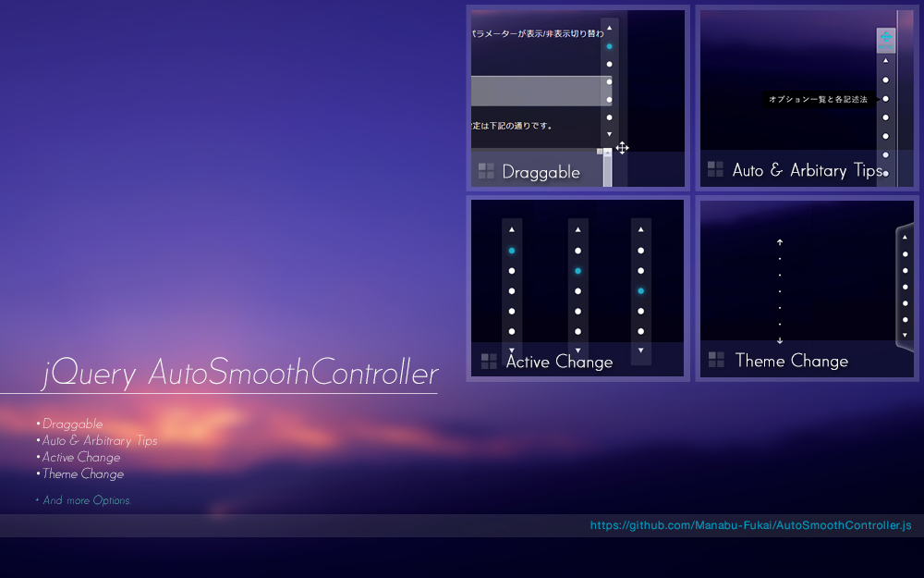Click down arrow of right Active Change column
The height and width of the screenshot is (578, 924).
pos(640,350)
